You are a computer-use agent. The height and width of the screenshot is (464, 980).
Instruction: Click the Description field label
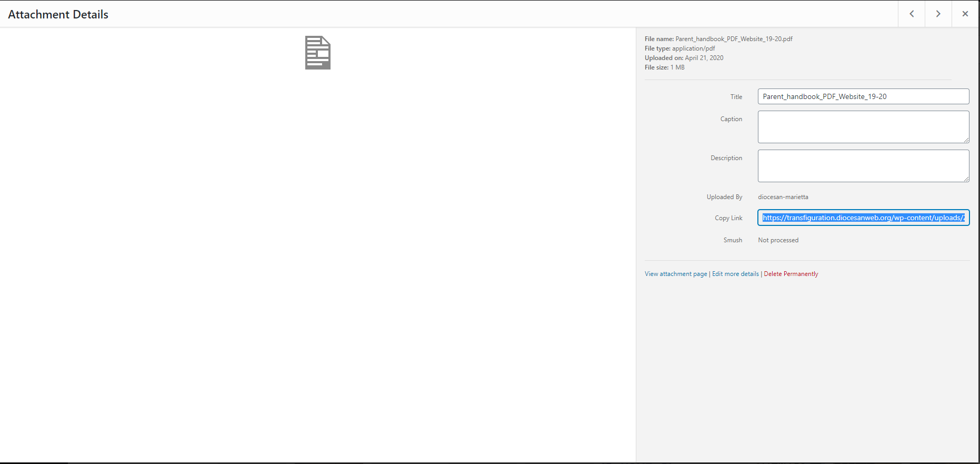(x=726, y=158)
